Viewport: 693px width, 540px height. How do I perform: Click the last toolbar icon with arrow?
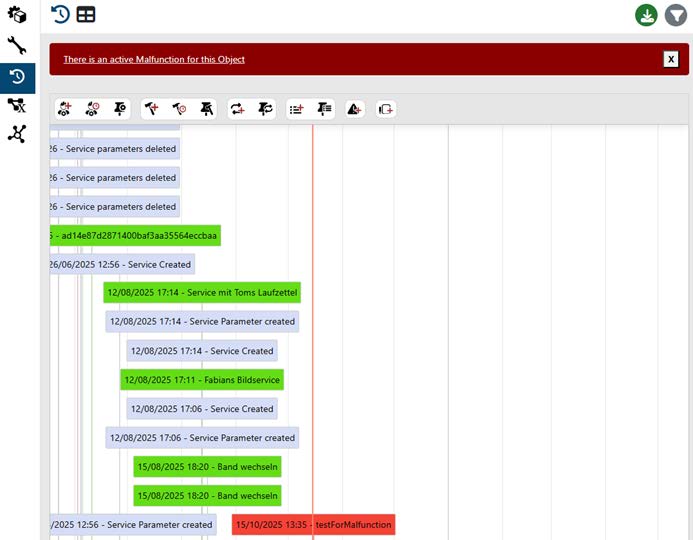[386, 109]
